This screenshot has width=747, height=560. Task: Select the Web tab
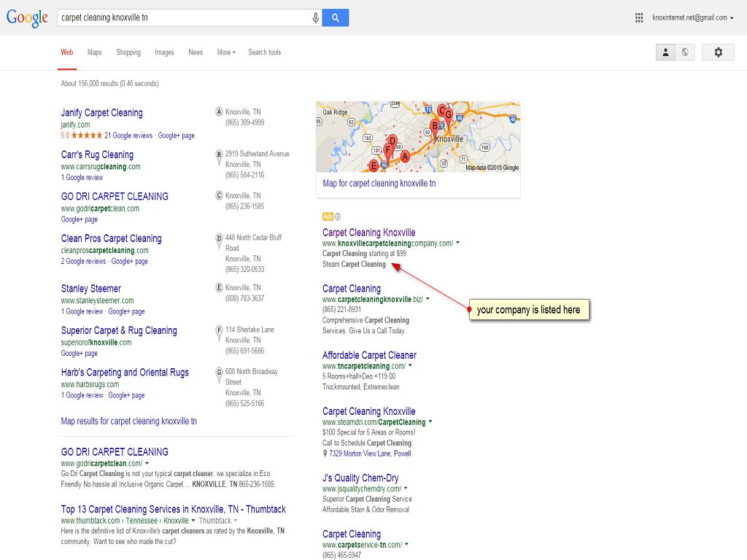click(x=66, y=52)
